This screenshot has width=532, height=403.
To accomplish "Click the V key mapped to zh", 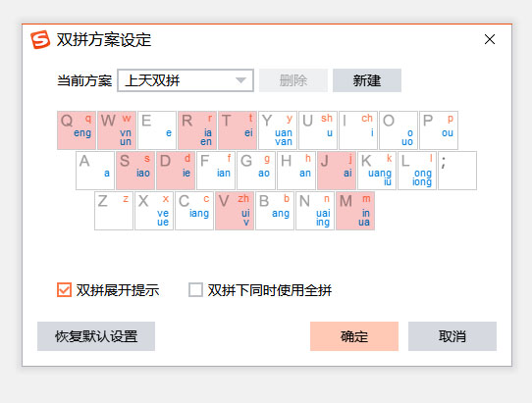I will tap(235, 211).
